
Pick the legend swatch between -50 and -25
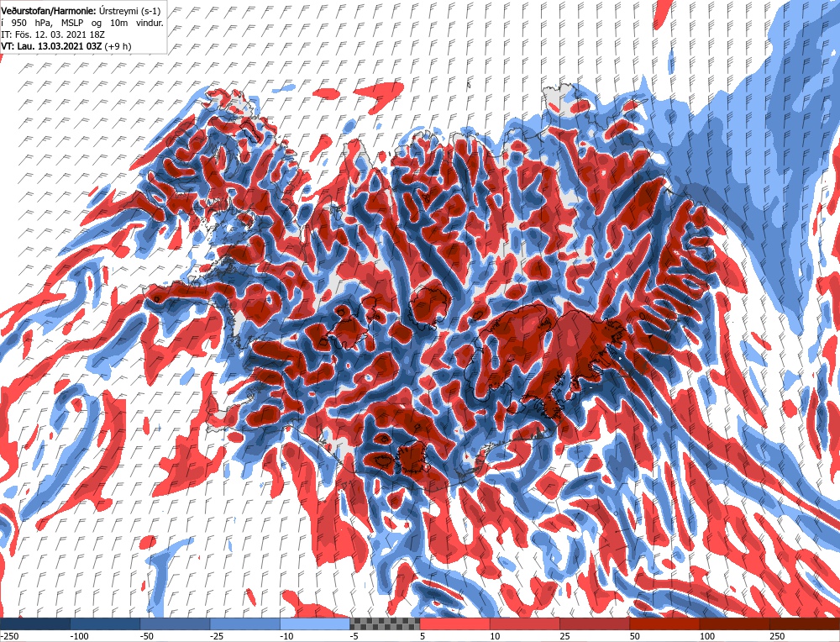(176, 624)
